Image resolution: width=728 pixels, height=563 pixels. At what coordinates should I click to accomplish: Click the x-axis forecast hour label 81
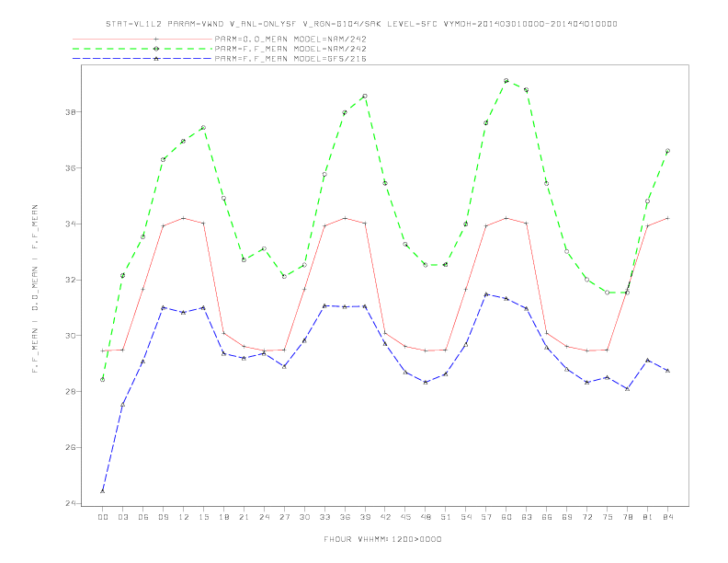pos(648,517)
